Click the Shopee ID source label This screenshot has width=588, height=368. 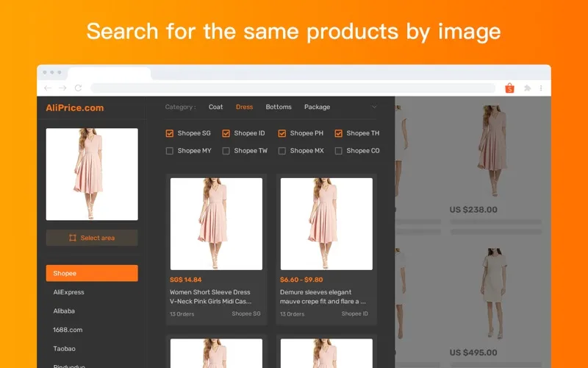pyautogui.click(x=355, y=314)
